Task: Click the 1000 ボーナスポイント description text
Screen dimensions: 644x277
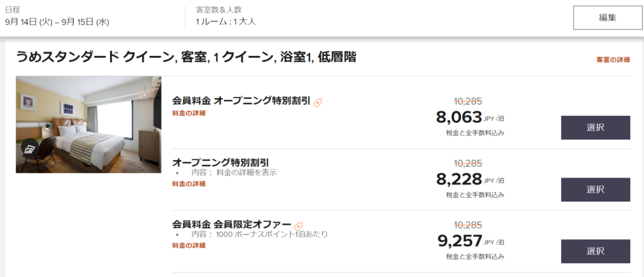Action: click(272, 234)
